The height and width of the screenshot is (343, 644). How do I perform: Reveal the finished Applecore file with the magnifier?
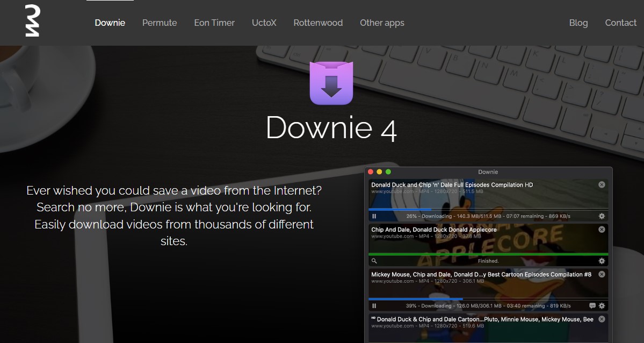click(374, 261)
